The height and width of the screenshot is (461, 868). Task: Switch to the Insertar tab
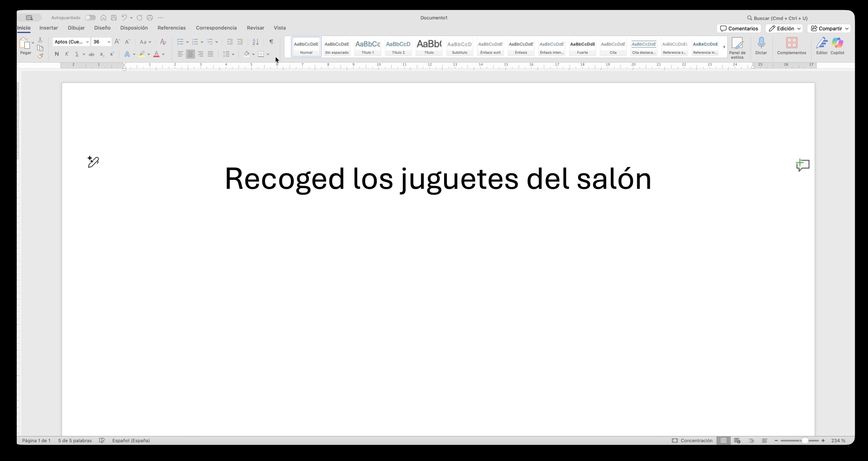(49, 28)
